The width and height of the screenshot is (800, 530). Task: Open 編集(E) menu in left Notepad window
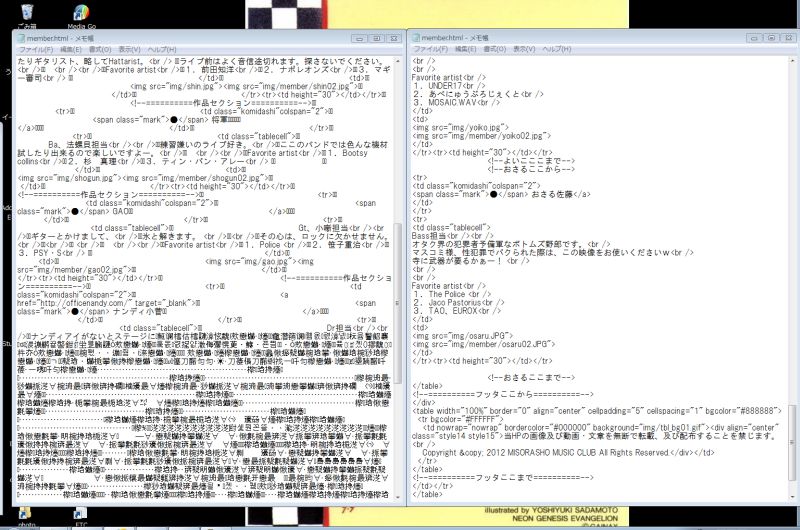click(x=71, y=49)
